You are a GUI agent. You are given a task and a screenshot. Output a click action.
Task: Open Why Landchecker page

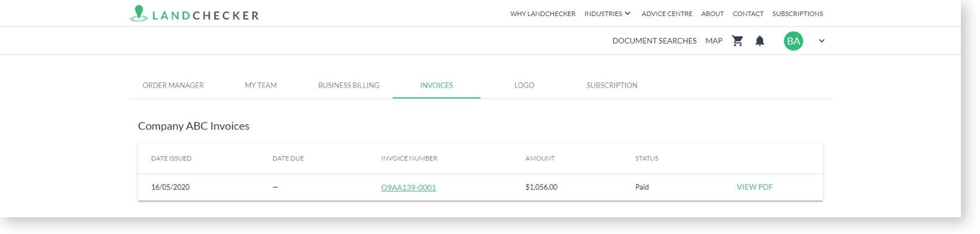coord(542,14)
